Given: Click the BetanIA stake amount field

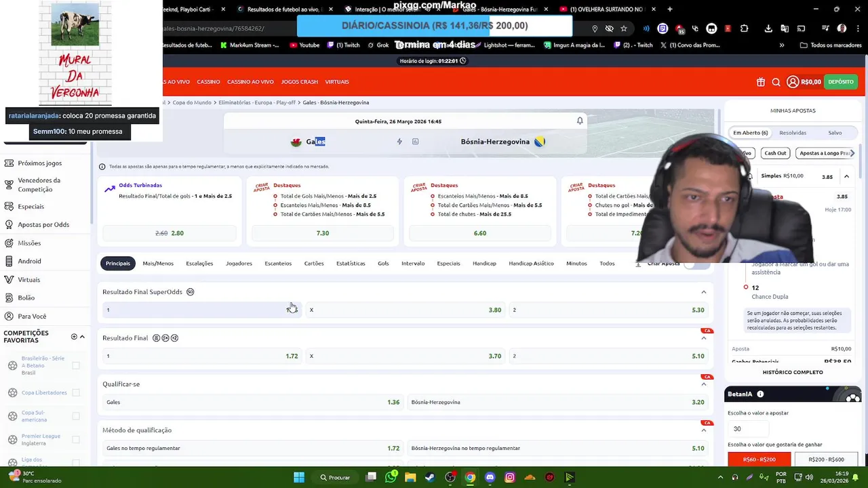Looking at the screenshot, I should coord(749,428).
